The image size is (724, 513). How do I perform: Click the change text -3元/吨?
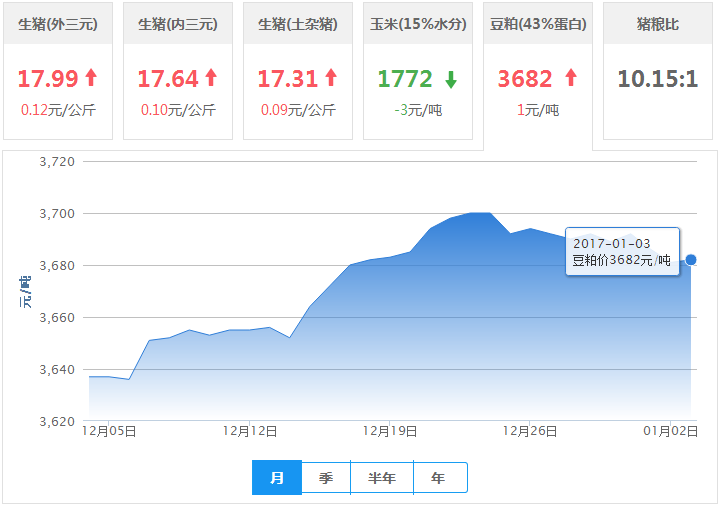pos(418,110)
